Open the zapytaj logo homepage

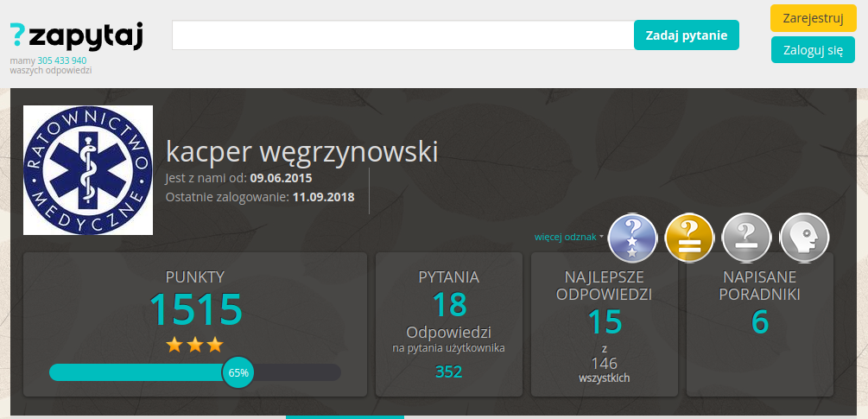[76, 36]
